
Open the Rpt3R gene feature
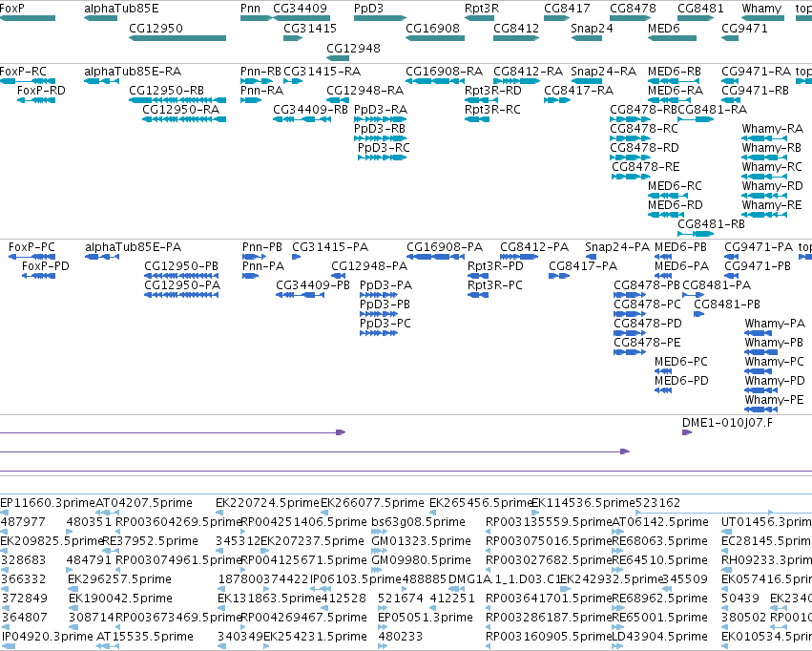click(480, 18)
